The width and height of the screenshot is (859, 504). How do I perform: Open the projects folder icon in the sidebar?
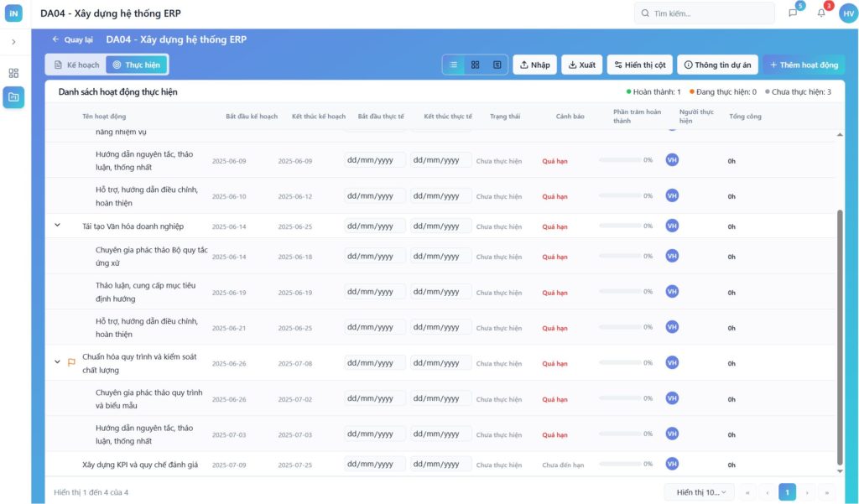(13, 97)
